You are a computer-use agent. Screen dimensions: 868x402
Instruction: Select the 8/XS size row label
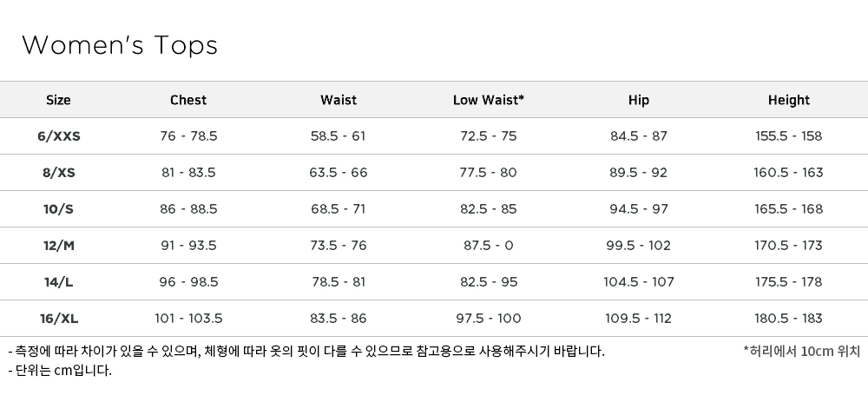click(x=59, y=173)
